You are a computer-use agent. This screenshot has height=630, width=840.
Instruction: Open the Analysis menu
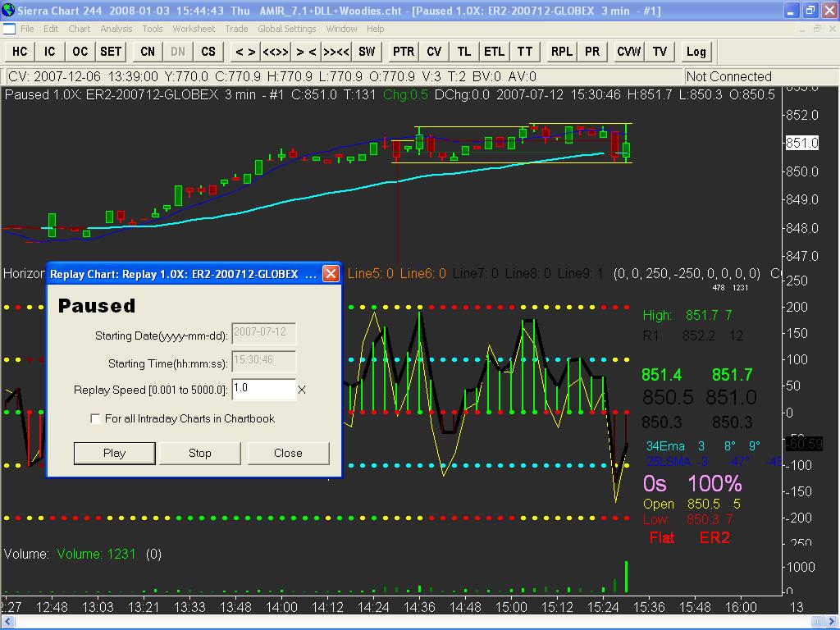coord(116,29)
